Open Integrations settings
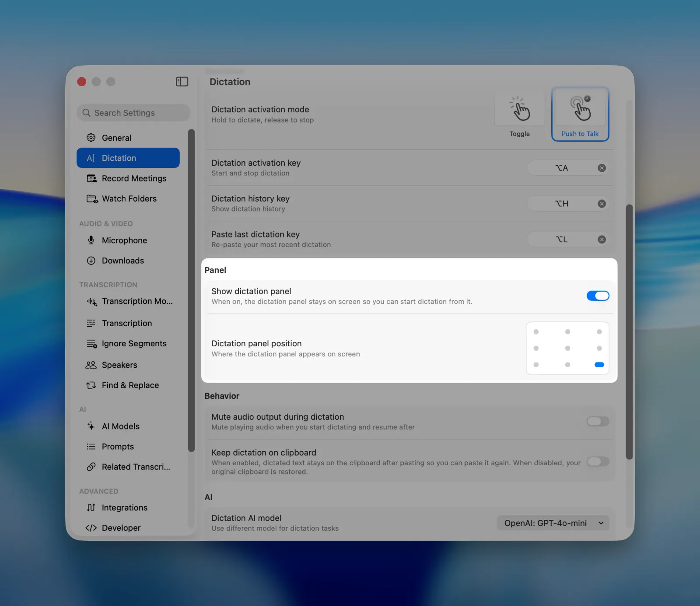Image resolution: width=700 pixels, height=606 pixels. (x=128, y=508)
